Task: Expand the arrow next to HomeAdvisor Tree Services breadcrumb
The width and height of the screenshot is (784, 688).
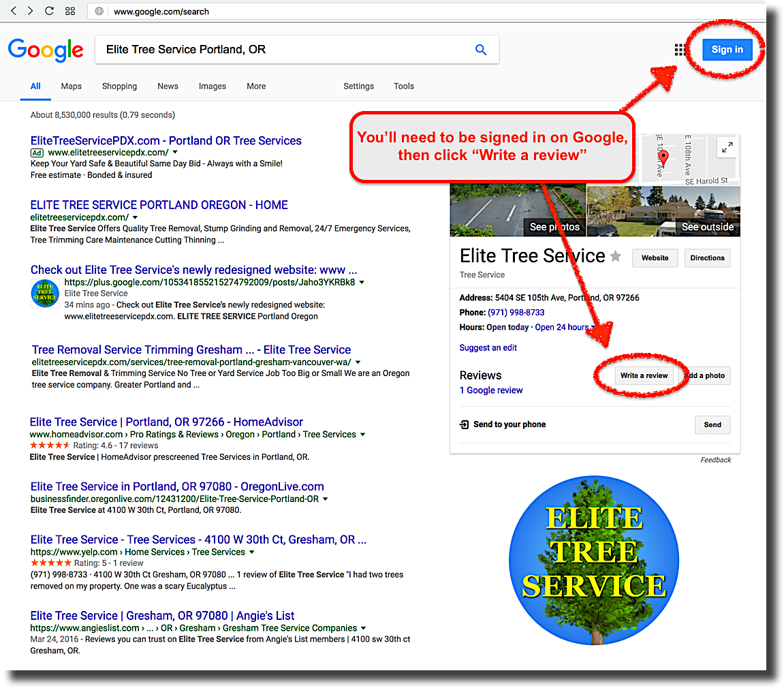Action: click(362, 435)
